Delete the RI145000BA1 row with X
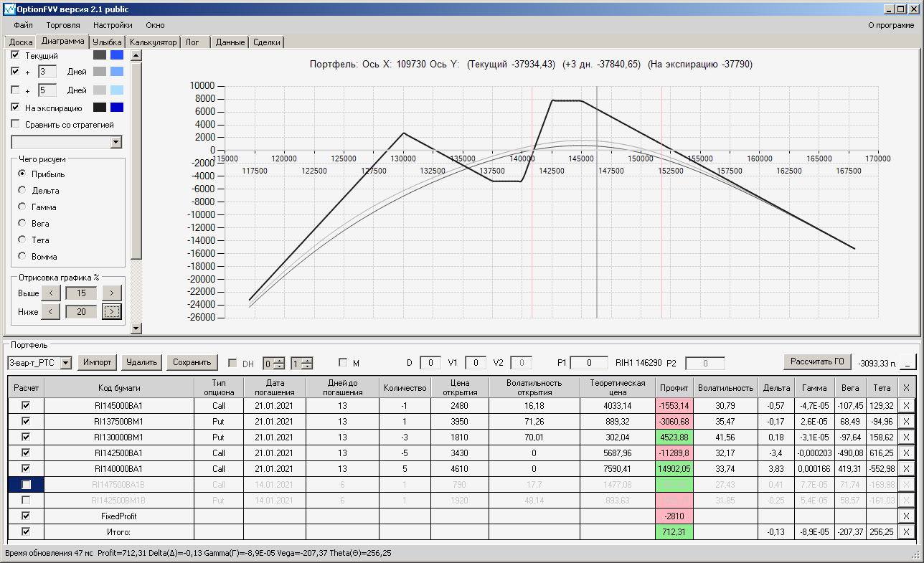Viewport: 924px width, 563px height. coord(906,405)
